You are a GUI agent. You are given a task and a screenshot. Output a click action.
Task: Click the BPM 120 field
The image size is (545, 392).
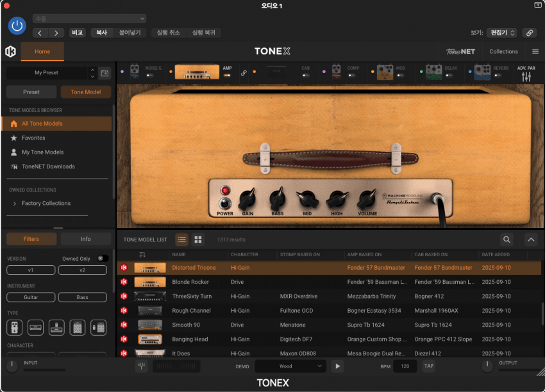click(x=405, y=366)
